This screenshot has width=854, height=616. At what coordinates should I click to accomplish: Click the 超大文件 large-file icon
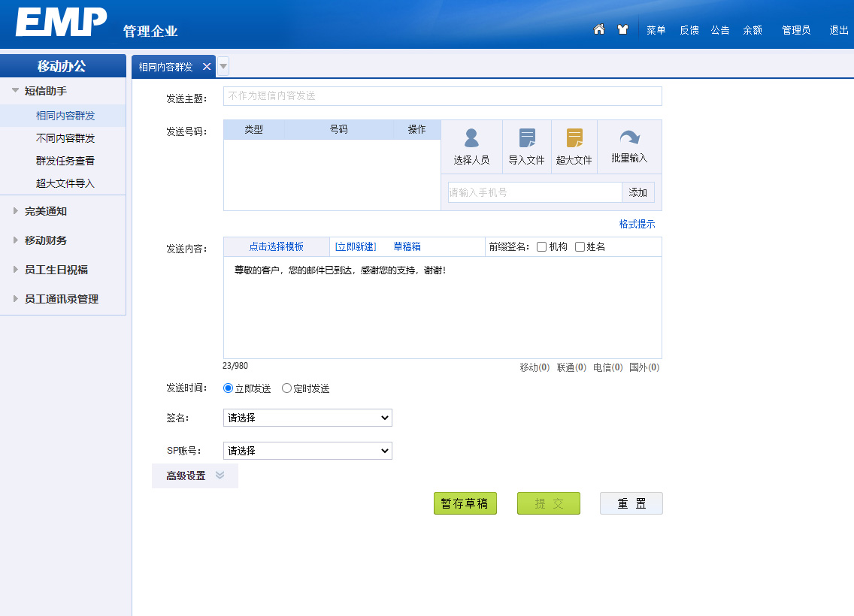click(x=574, y=146)
